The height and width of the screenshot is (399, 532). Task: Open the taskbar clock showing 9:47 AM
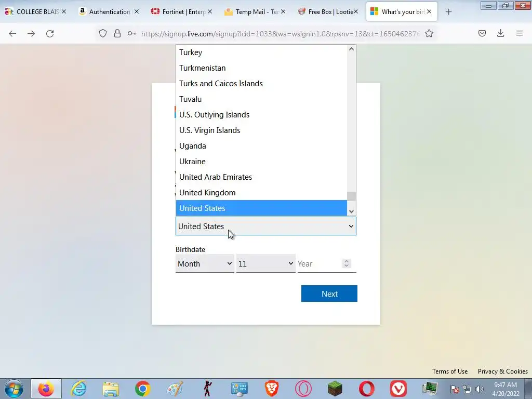(x=506, y=389)
